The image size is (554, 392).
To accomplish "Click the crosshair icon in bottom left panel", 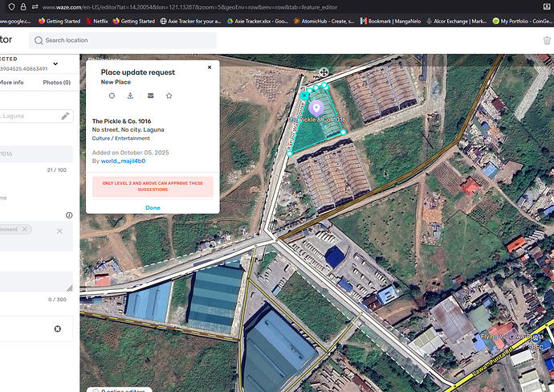I will pos(58,329).
